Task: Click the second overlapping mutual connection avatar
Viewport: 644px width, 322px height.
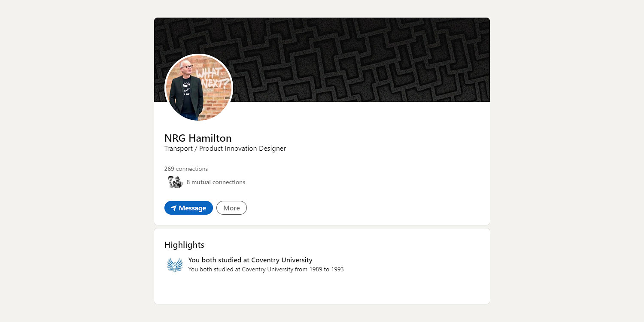Action: 179,182
